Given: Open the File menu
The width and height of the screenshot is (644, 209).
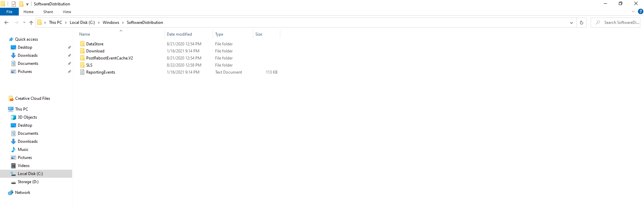Looking at the screenshot, I should 9,12.
